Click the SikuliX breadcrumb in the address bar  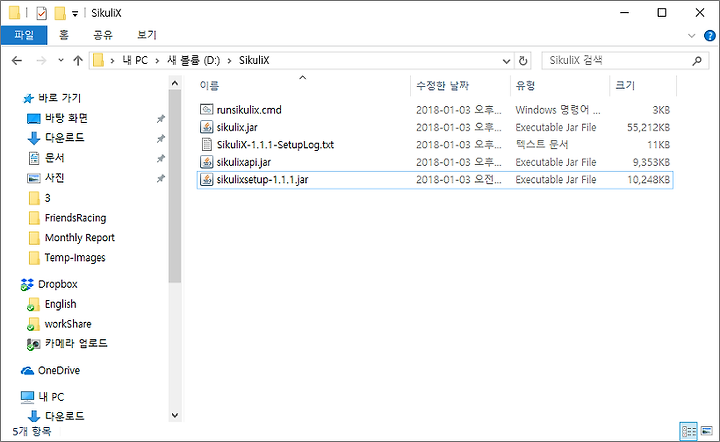tap(254, 61)
